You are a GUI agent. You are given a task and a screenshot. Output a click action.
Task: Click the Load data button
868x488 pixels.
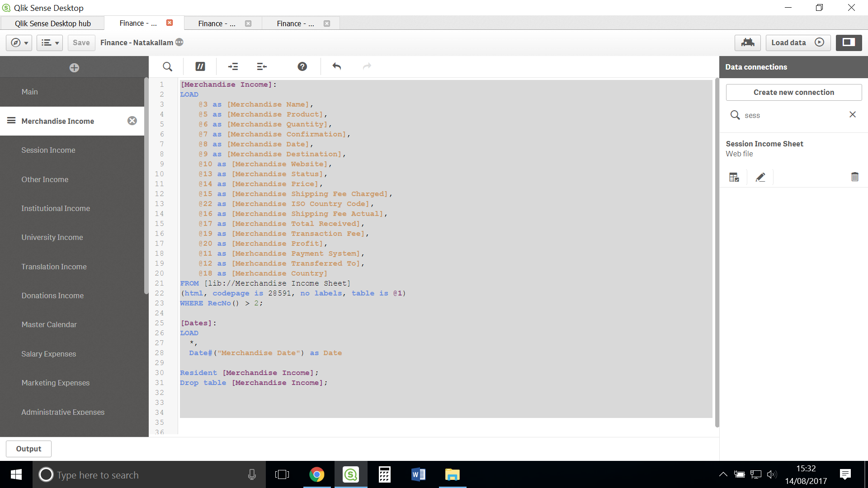pos(797,42)
